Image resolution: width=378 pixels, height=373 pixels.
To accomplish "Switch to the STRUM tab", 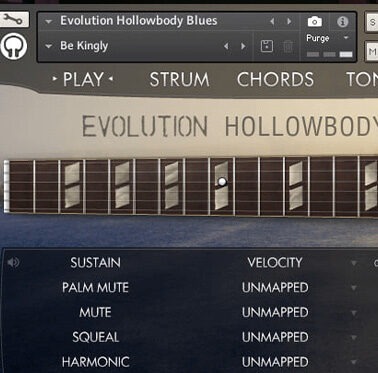I will tap(179, 80).
